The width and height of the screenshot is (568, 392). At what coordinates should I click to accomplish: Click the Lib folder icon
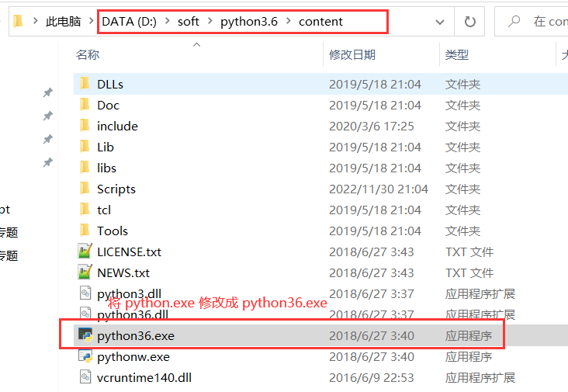[x=85, y=147]
